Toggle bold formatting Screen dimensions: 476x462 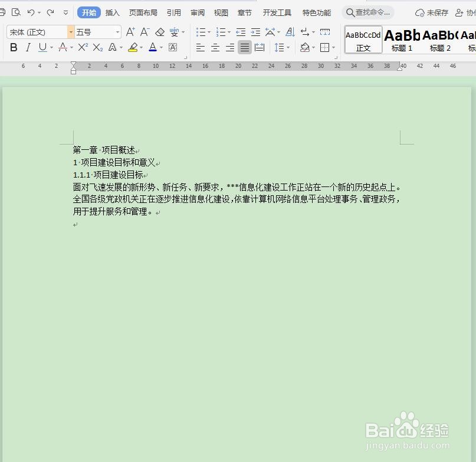click(14, 47)
